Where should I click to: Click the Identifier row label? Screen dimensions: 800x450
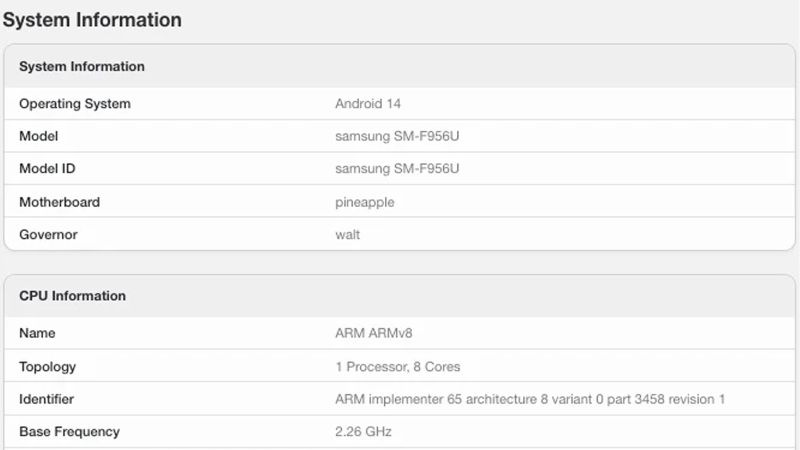47,400
